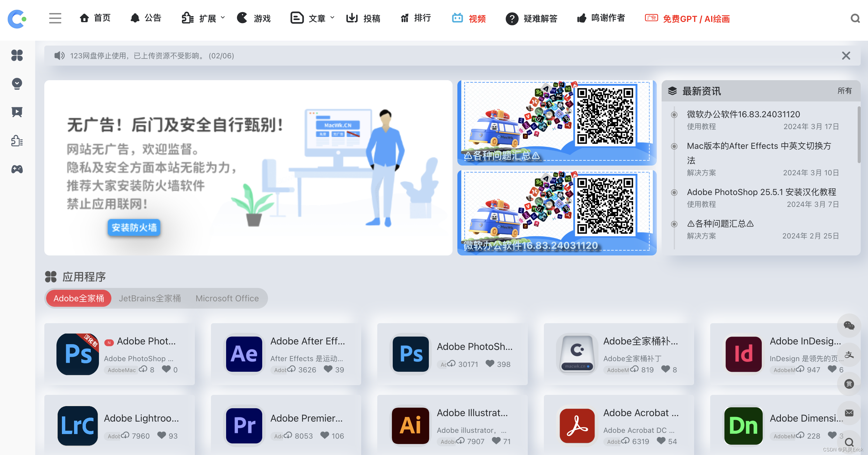This screenshot has width=868, height=455.
Task: Open the Premiere Pro Pr icon
Action: (x=244, y=426)
